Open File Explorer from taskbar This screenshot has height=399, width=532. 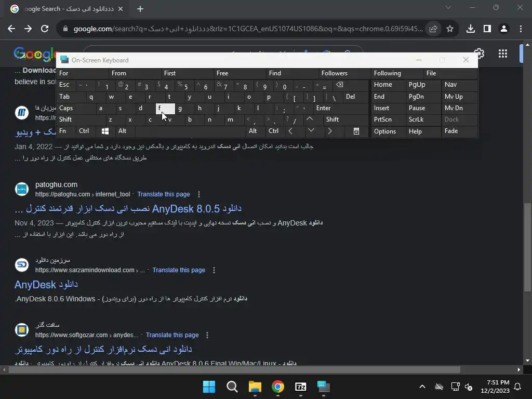tap(255, 387)
